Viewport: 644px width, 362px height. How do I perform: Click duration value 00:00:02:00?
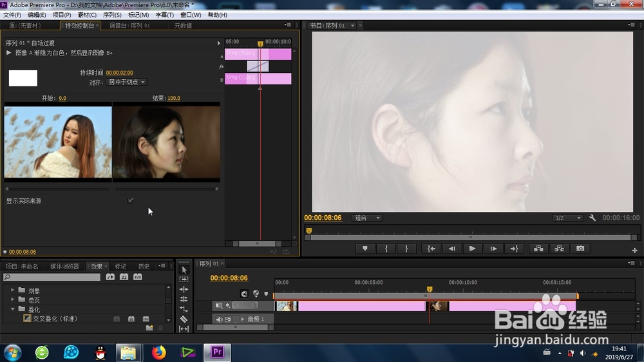coord(120,73)
